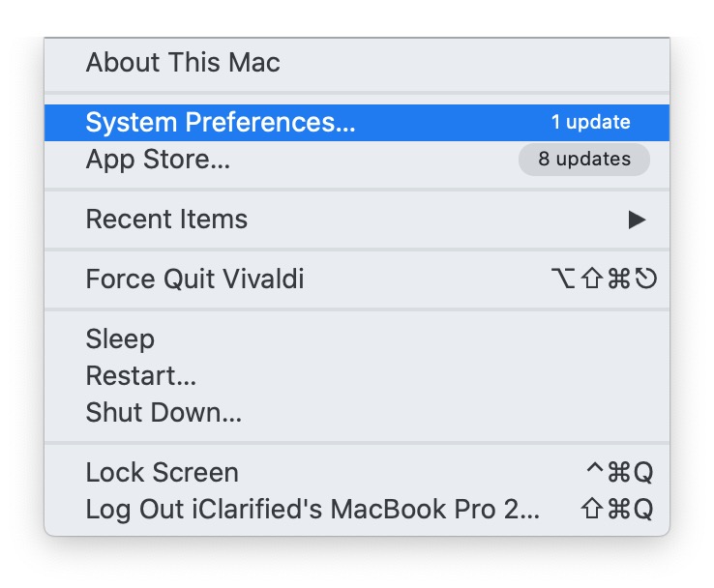Click the "1 update" badge
714x588 pixels.
click(x=590, y=123)
